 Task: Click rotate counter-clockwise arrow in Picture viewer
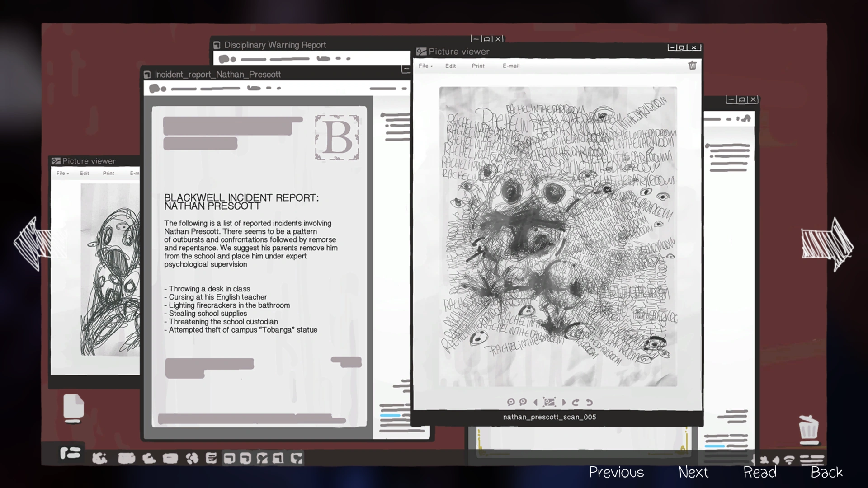click(589, 402)
